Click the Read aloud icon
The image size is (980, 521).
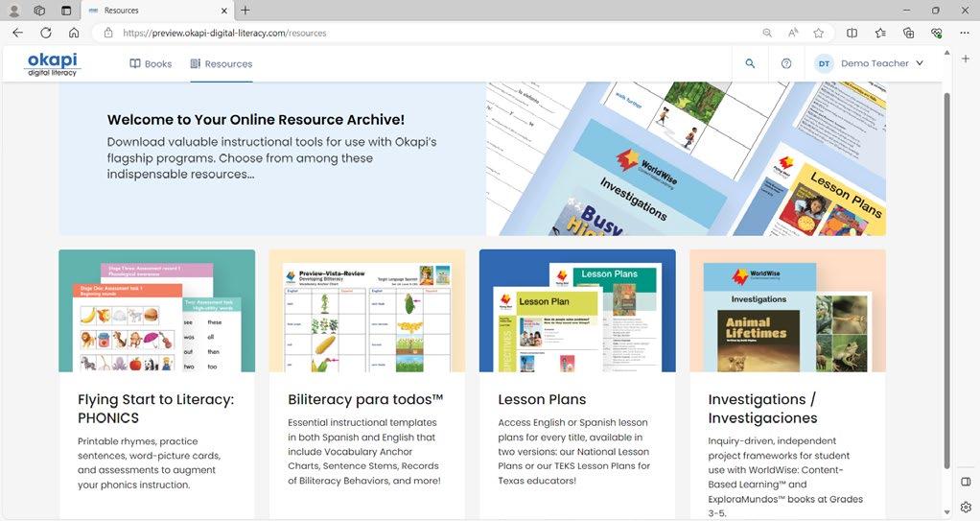coord(792,33)
